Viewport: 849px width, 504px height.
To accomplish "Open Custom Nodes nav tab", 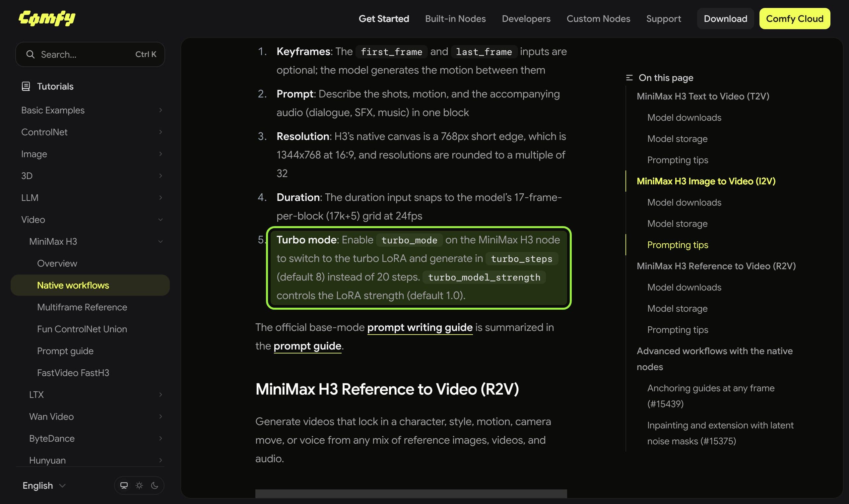I will coord(598,19).
